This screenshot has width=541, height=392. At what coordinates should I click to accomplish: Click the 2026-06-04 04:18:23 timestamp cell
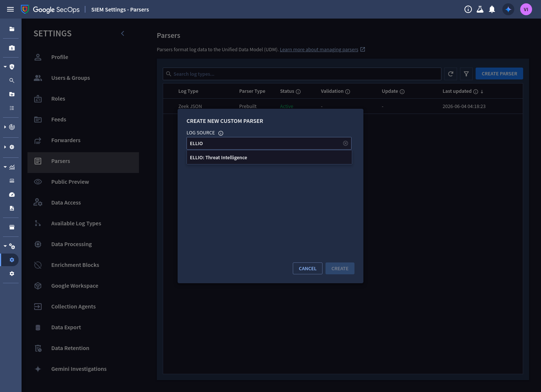pos(464,106)
